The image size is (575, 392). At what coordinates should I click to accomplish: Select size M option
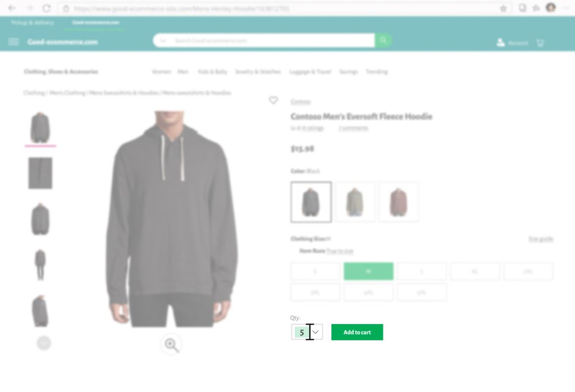pos(368,271)
